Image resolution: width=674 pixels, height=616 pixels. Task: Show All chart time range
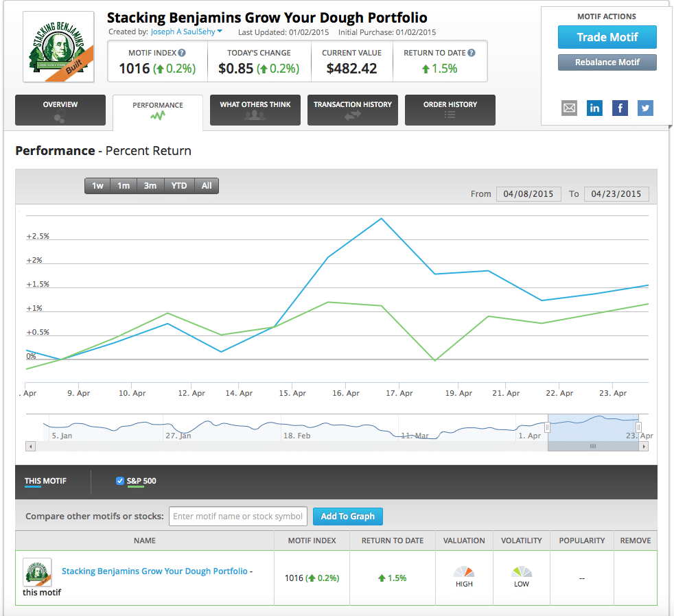click(207, 186)
